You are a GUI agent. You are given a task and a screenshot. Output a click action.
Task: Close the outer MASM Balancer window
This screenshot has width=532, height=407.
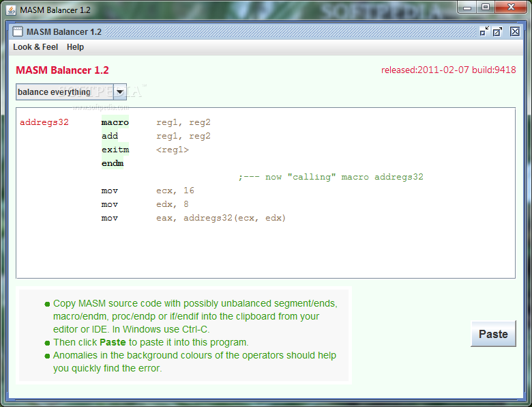[x=511, y=7]
